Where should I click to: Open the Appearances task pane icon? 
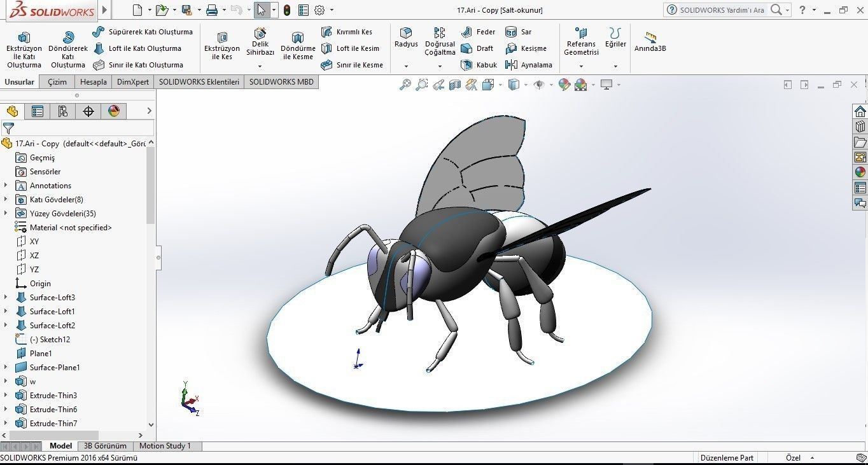860,172
